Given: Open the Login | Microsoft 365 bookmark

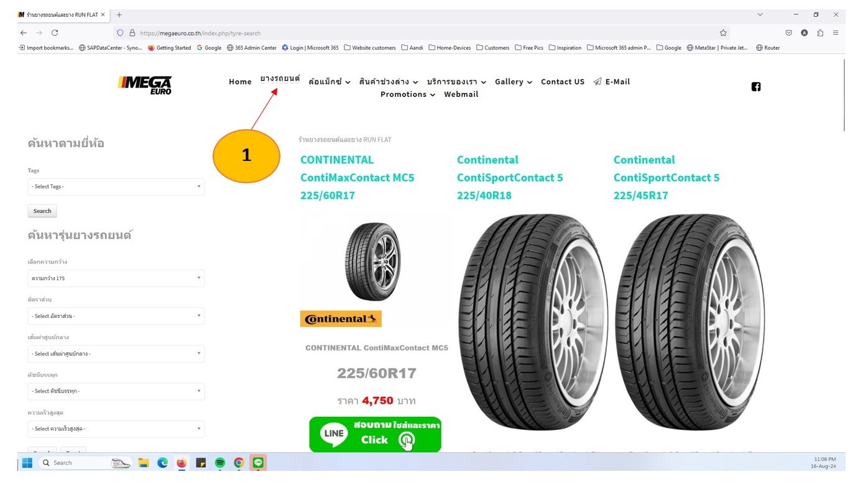Looking at the screenshot, I should tap(310, 48).
